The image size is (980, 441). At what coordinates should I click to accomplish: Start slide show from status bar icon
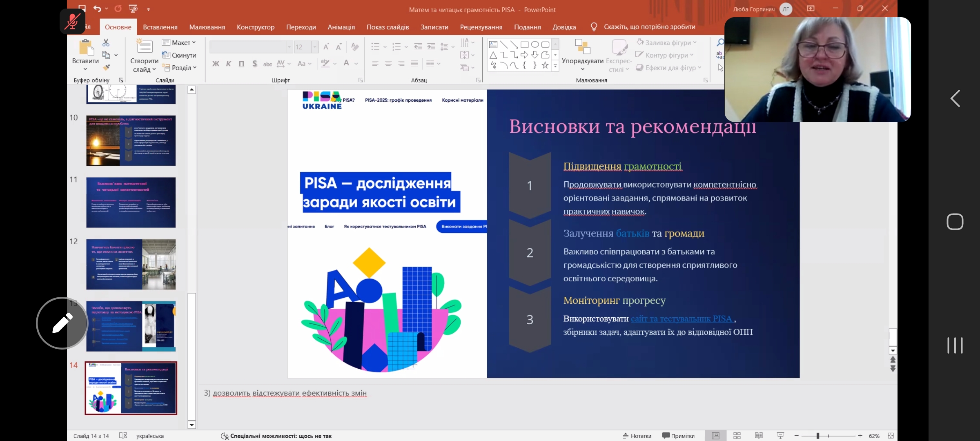[780, 436]
